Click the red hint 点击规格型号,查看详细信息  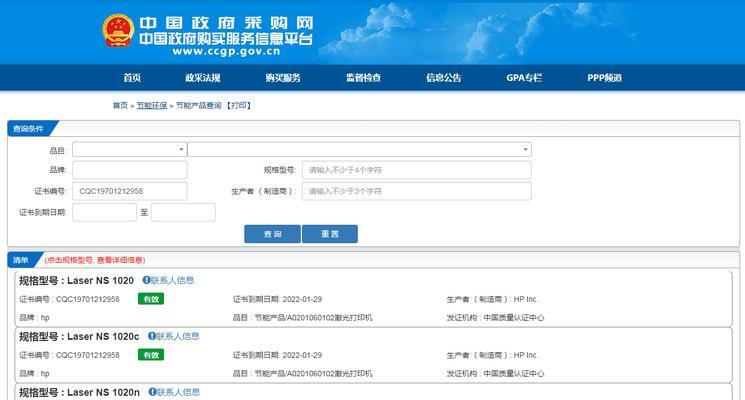95,260
